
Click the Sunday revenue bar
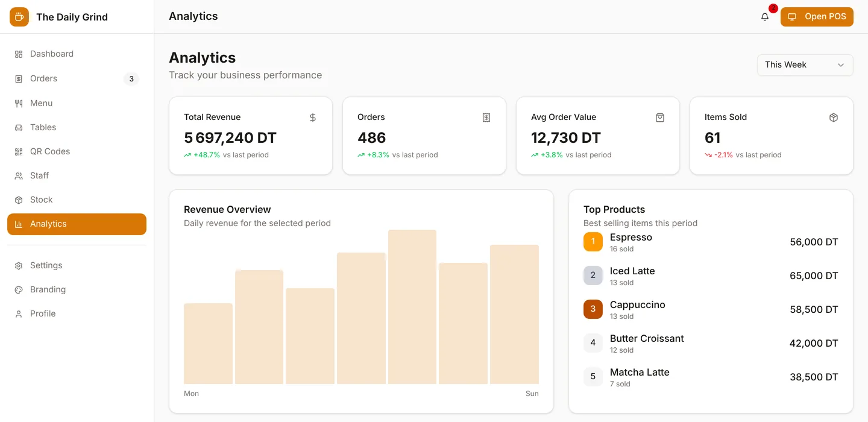click(x=514, y=314)
